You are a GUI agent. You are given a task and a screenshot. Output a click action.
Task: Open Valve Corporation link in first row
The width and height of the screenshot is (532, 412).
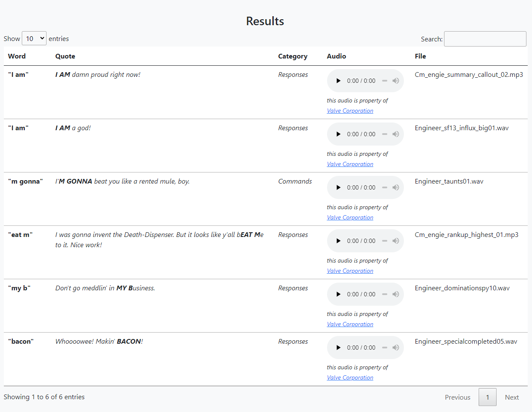point(350,111)
